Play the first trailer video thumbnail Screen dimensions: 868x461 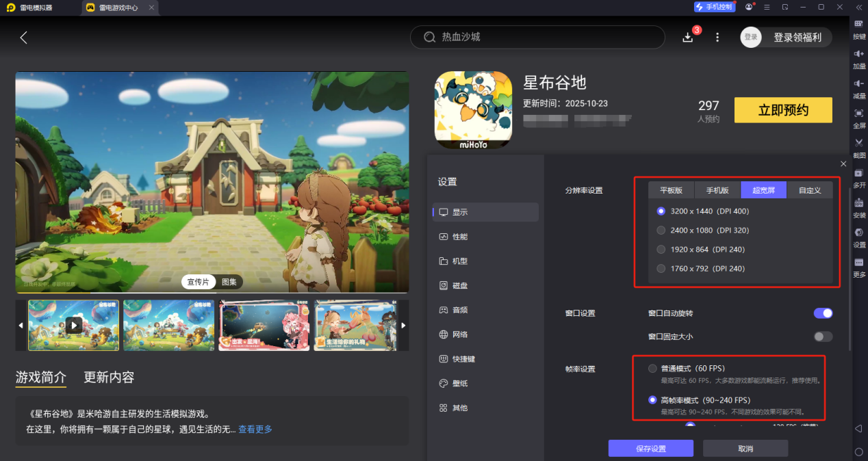coord(73,325)
